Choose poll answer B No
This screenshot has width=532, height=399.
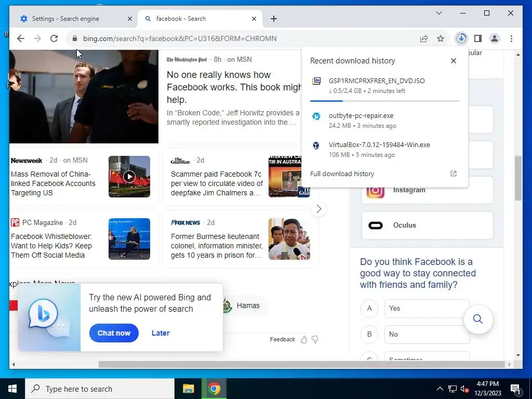pos(427,335)
